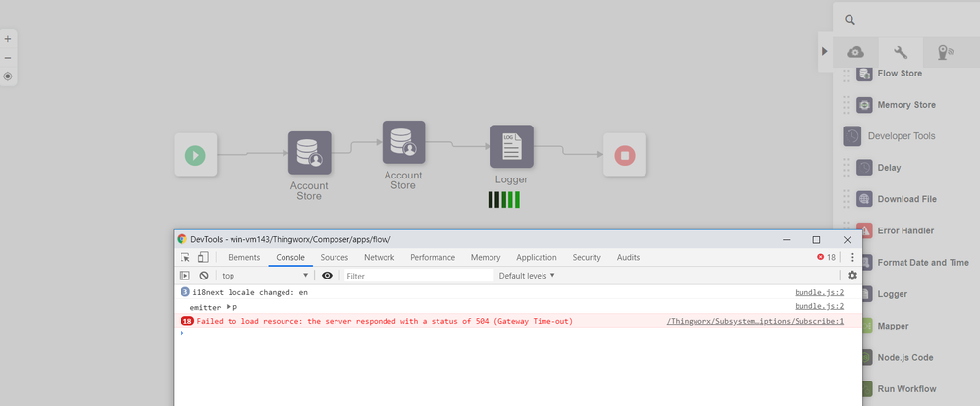This screenshot has height=406, width=980.
Task: Select the second Account Store node
Action: 404,142
